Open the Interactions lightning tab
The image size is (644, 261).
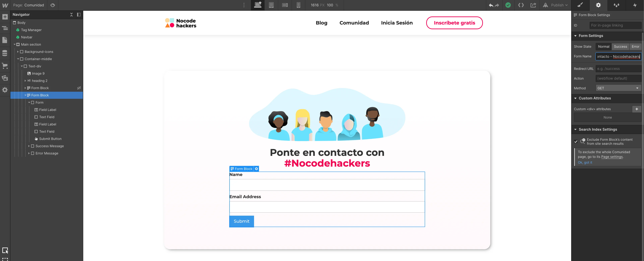tap(634, 5)
